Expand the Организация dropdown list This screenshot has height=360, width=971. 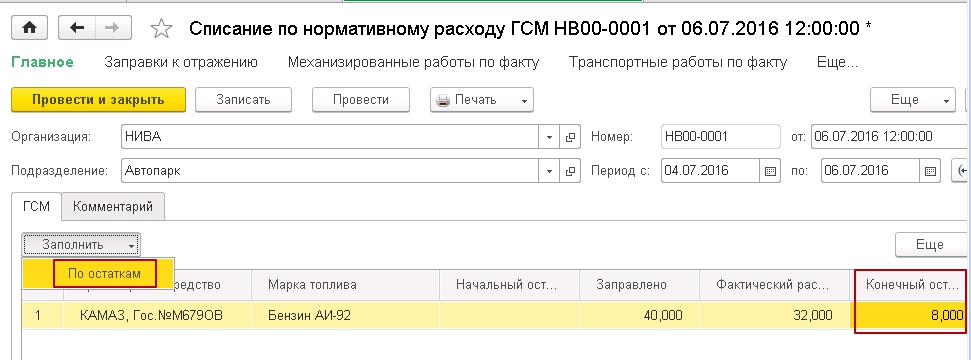(x=549, y=137)
